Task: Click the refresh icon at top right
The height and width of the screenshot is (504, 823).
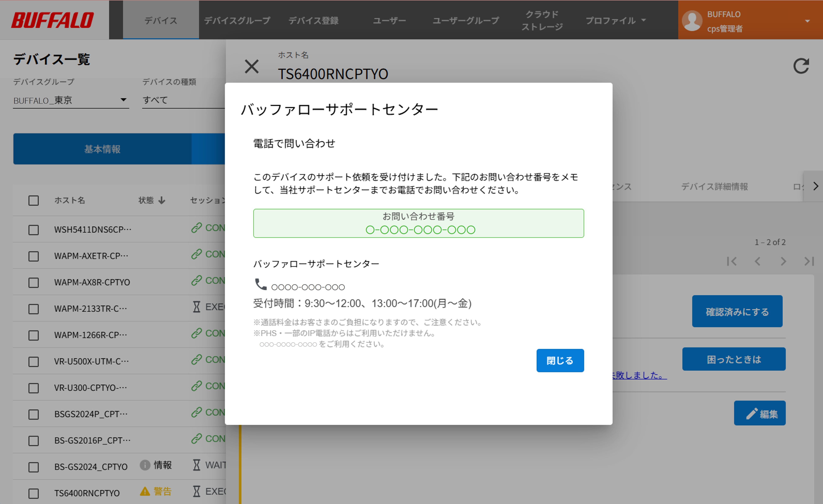Action: pos(801,66)
